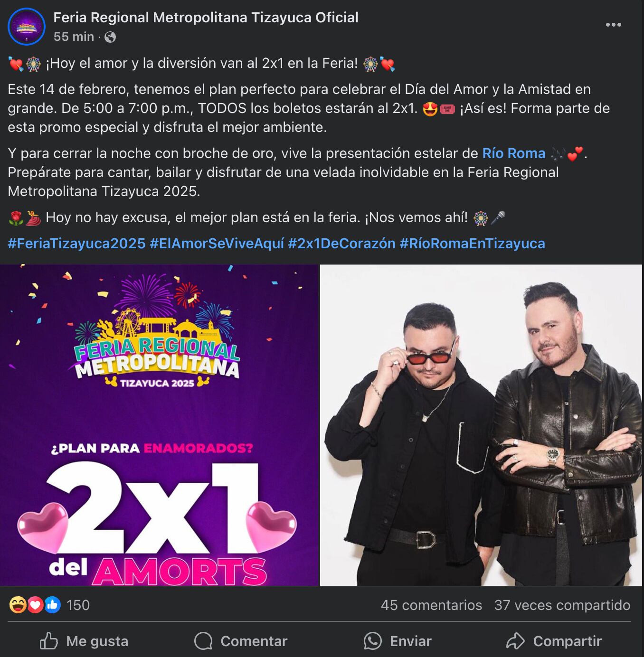Click the speech bubble Comentar icon
The height and width of the screenshot is (657, 644).
[x=203, y=641]
